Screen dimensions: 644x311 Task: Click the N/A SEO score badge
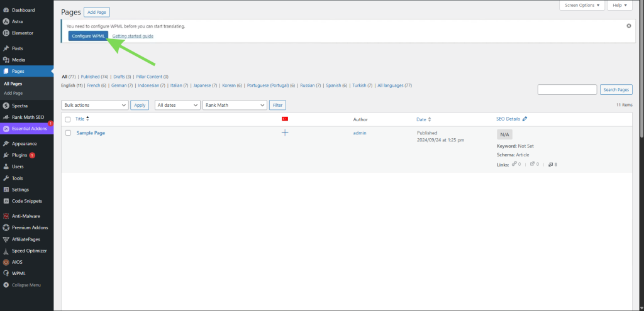(x=505, y=134)
